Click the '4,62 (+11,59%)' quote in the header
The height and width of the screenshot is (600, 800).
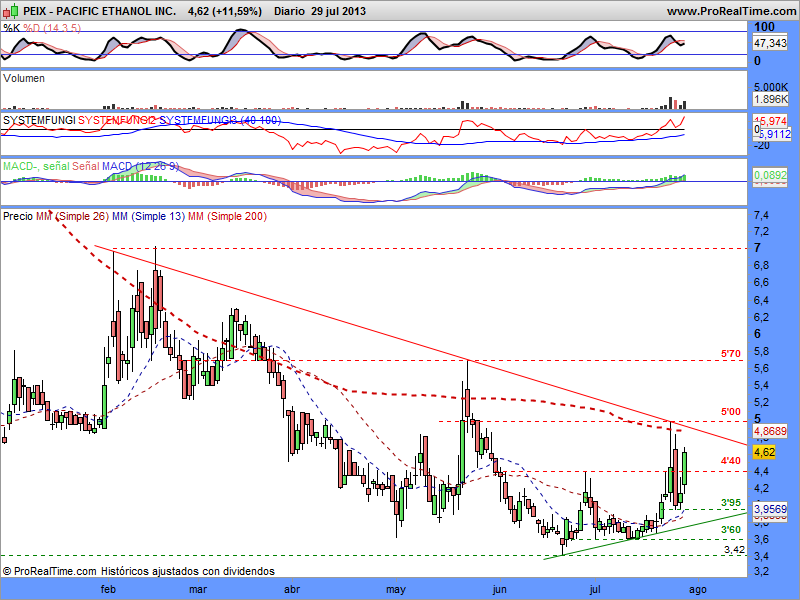225,11
